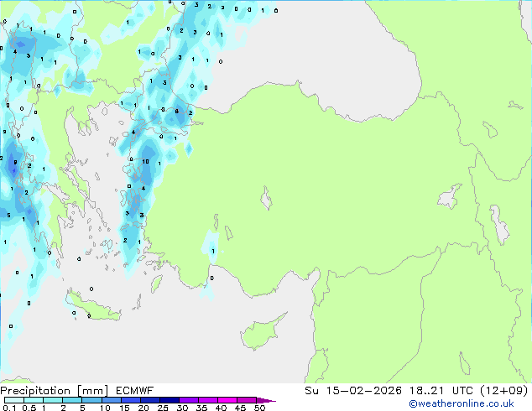Click Rhodes island off southwest Turkey
Viewport: 532px width, 411px height.
tap(156, 284)
